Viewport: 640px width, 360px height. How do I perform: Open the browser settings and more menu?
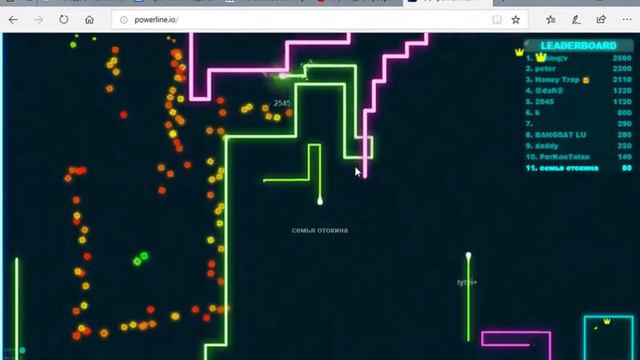[627, 20]
